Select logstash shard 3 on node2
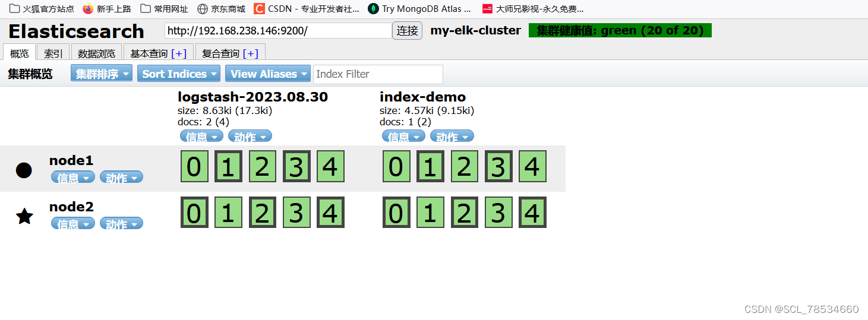 tap(296, 213)
